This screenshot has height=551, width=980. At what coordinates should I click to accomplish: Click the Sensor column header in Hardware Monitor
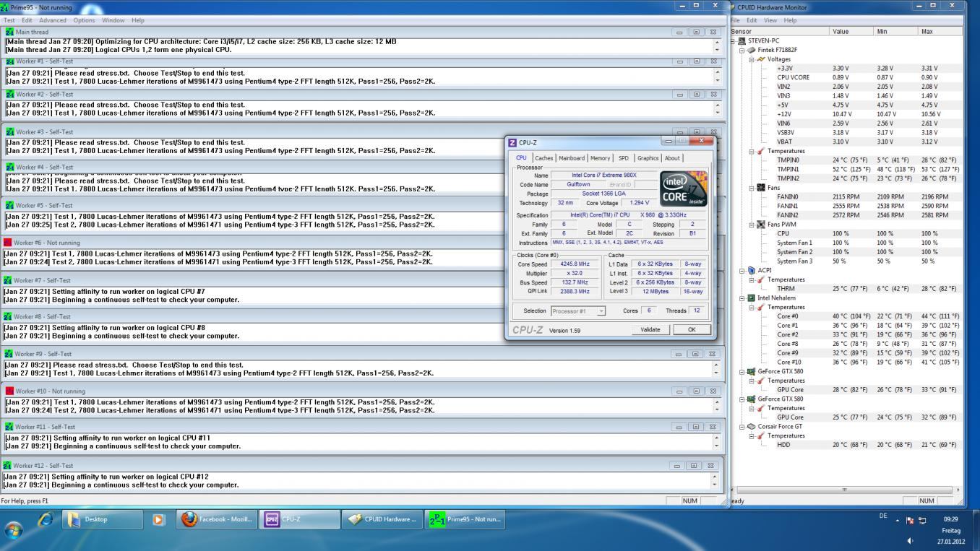pyautogui.click(x=779, y=31)
